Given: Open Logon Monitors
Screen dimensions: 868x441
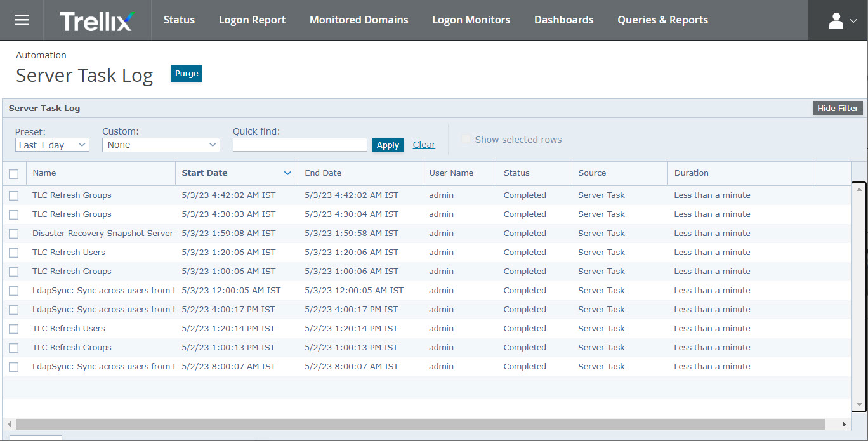Looking at the screenshot, I should click(x=471, y=20).
